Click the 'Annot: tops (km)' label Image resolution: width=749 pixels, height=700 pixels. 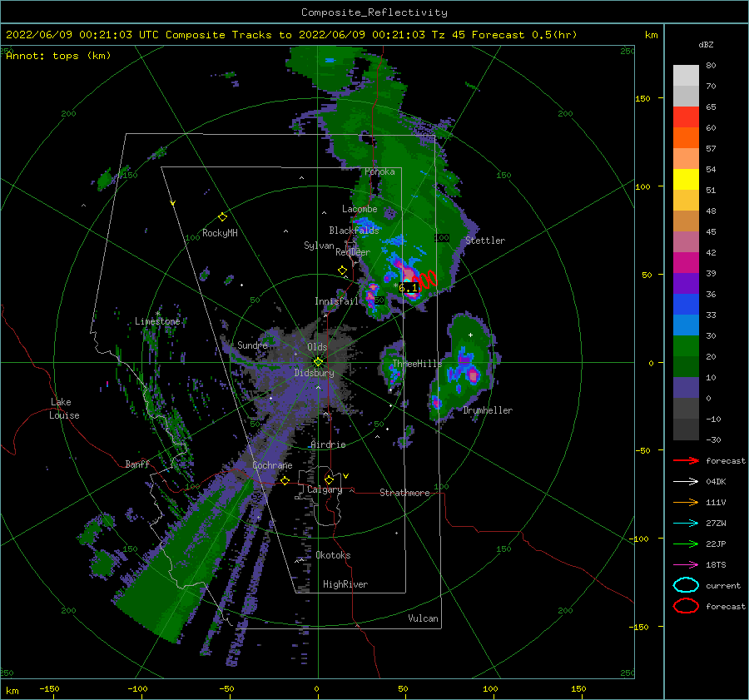58,56
